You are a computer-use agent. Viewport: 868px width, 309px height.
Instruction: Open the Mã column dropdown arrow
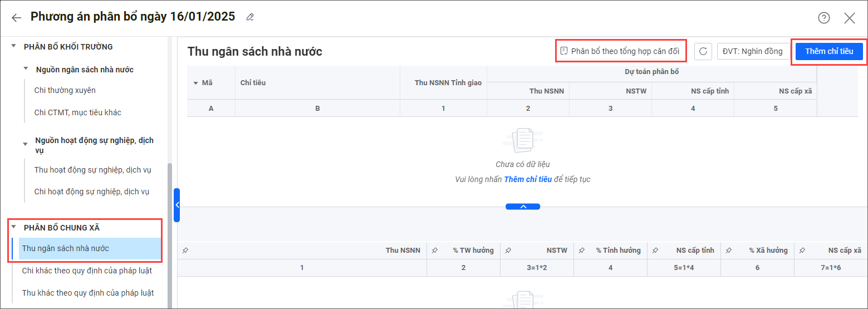[195, 83]
